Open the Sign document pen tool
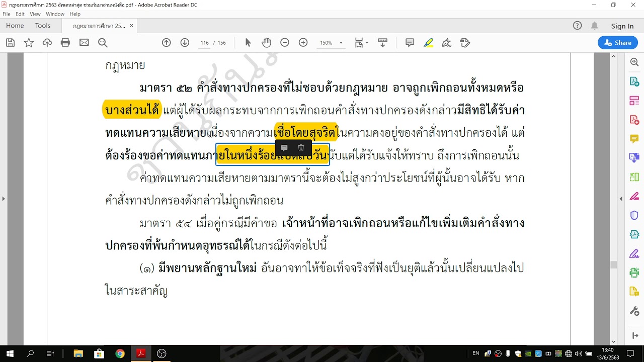The width and height of the screenshot is (644, 362). (446, 43)
